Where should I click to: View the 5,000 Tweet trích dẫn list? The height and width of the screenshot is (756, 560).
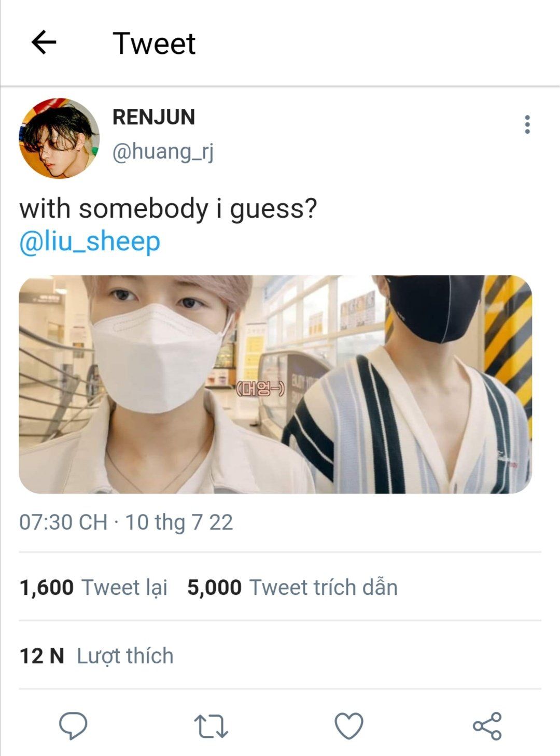292,588
